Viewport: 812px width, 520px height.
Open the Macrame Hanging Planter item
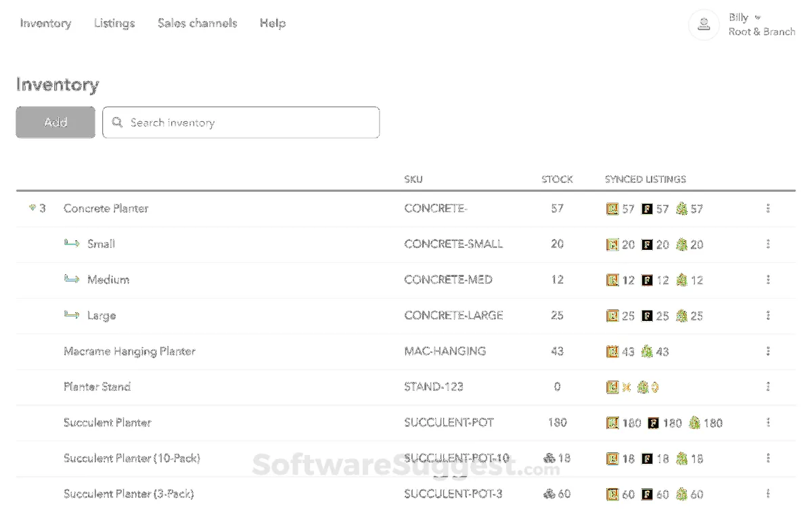point(129,351)
